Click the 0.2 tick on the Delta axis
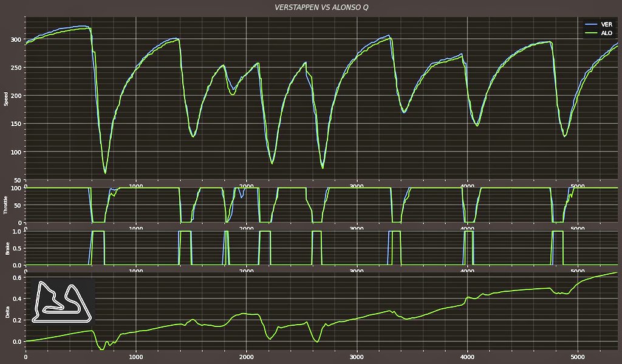622x364 pixels. 16,320
